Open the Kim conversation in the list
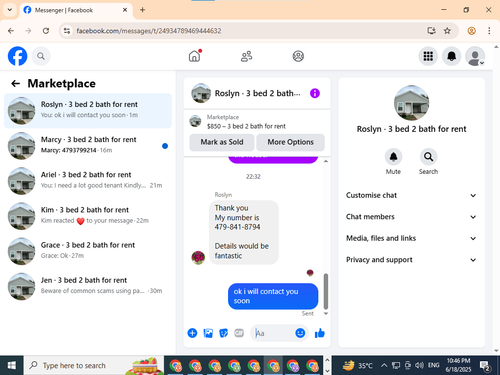Screen dimensions: 500x375 (x=88, y=216)
